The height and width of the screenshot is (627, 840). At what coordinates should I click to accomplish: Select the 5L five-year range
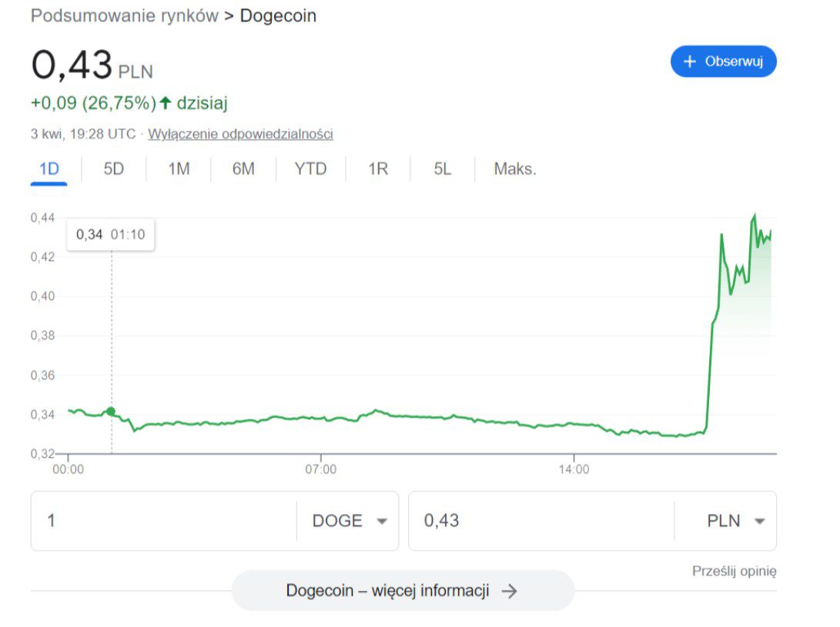(442, 169)
